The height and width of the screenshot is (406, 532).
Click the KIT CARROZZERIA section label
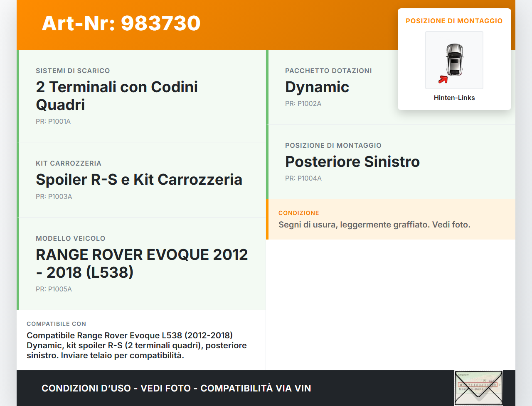point(68,163)
